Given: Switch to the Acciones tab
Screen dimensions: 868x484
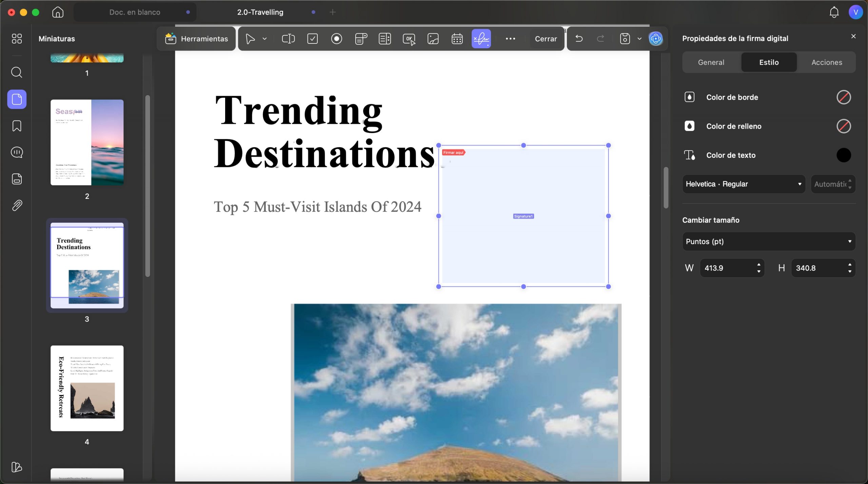Looking at the screenshot, I should (x=826, y=62).
